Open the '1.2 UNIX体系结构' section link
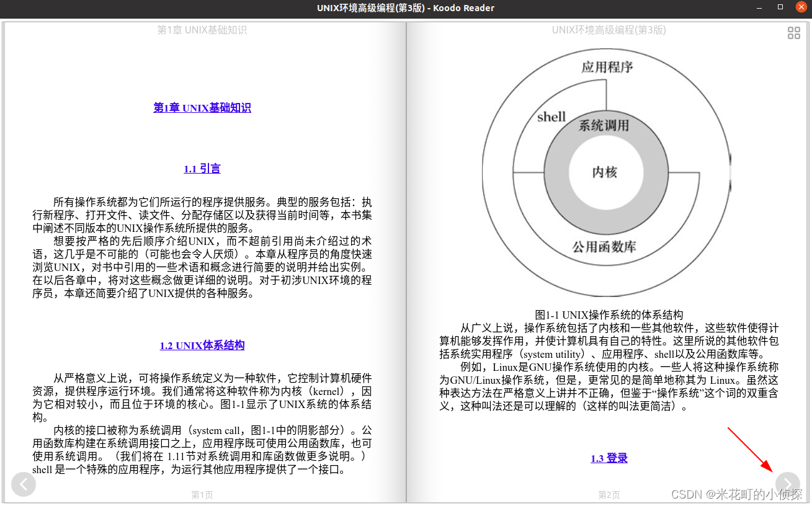 point(202,345)
